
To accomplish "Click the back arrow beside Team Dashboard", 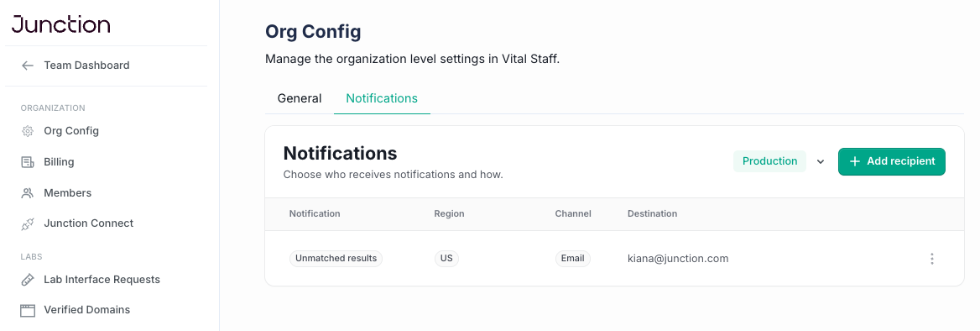I will (x=28, y=66).
